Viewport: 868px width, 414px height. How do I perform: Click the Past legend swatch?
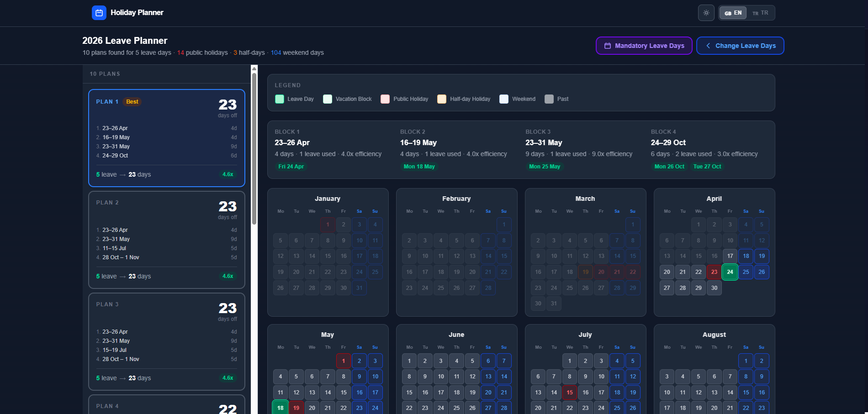pos(549,99)
